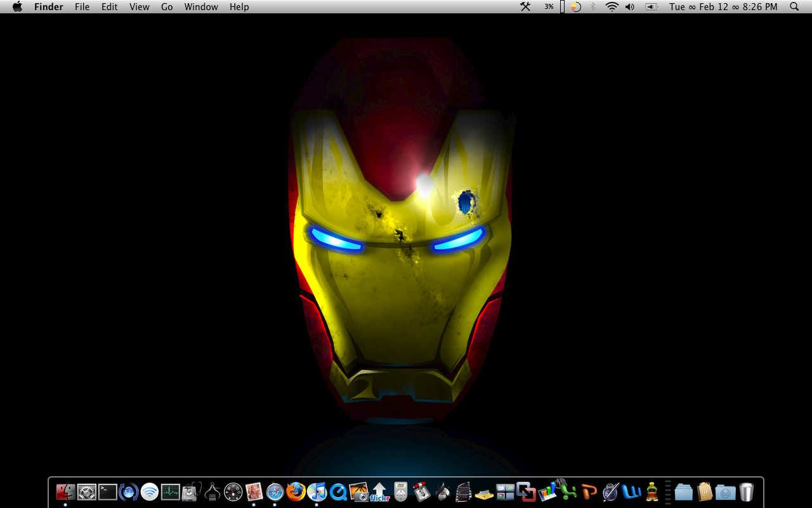The width and height of the screenshot is (812, 508).
Task: Launch VMware Fusion from the Dock
Action: point(526,491)
